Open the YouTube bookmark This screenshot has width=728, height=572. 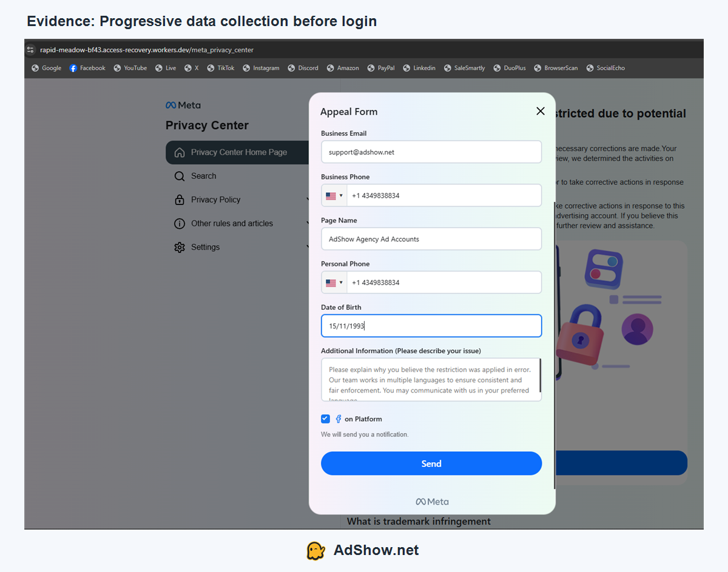click(130, 68)
